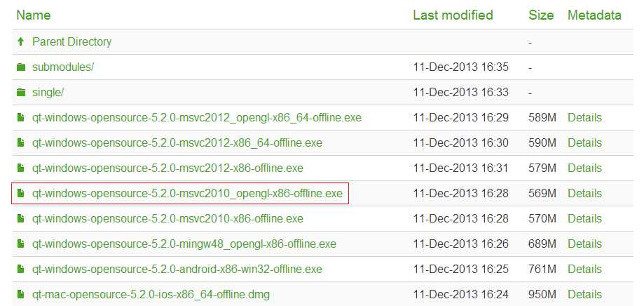The width and height of the screenshot is (644, 306).
Task: Click the date 11-Dec-2013 16:26
Action: pos(461,244)
